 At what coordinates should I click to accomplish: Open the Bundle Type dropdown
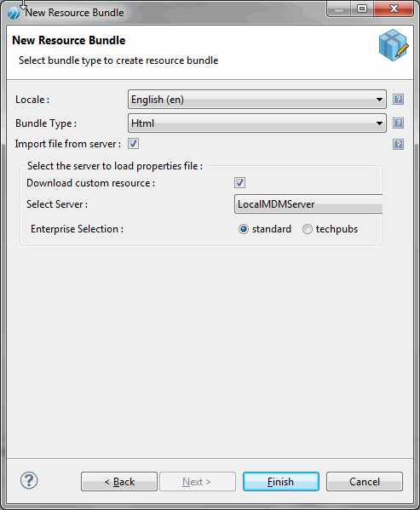click(x=257, y=123)
